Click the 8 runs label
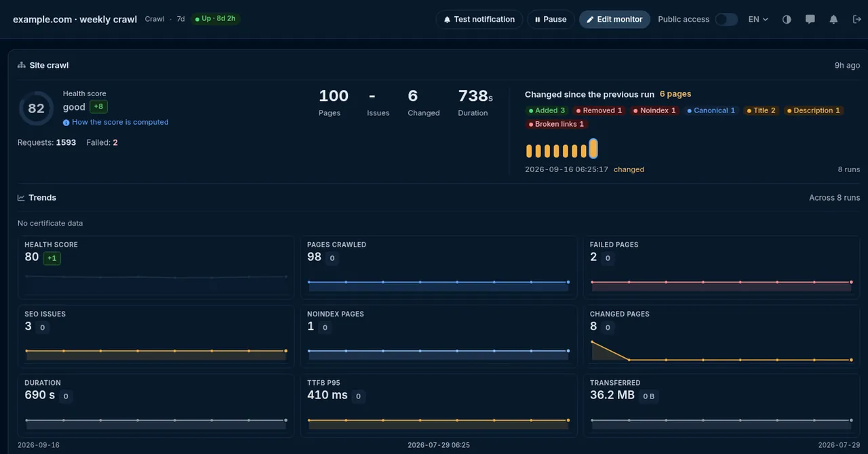868x454 pixels. 848,169
